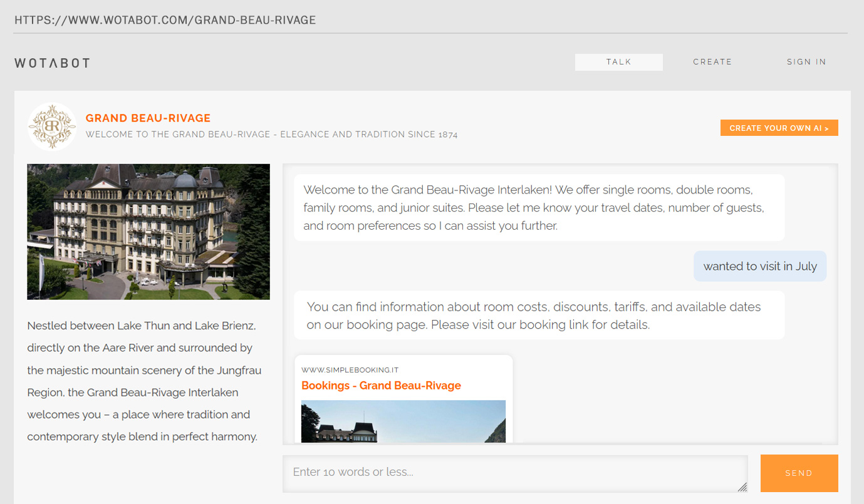The image size is (864, 504).
Task: Switch to the CREATE tab
Action: click(712, 61)
